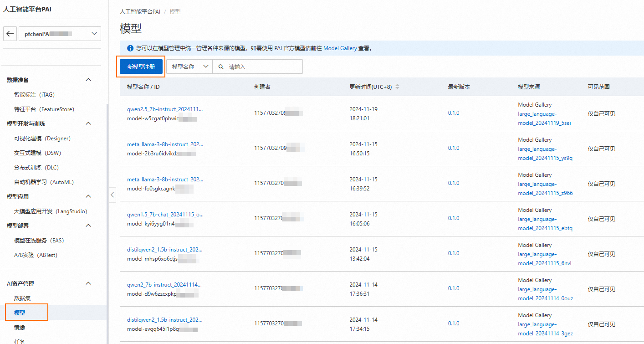Open 自动机器学习 (AutoML) in sidebar
Screen dimensions: 644x344
point(44,182)
